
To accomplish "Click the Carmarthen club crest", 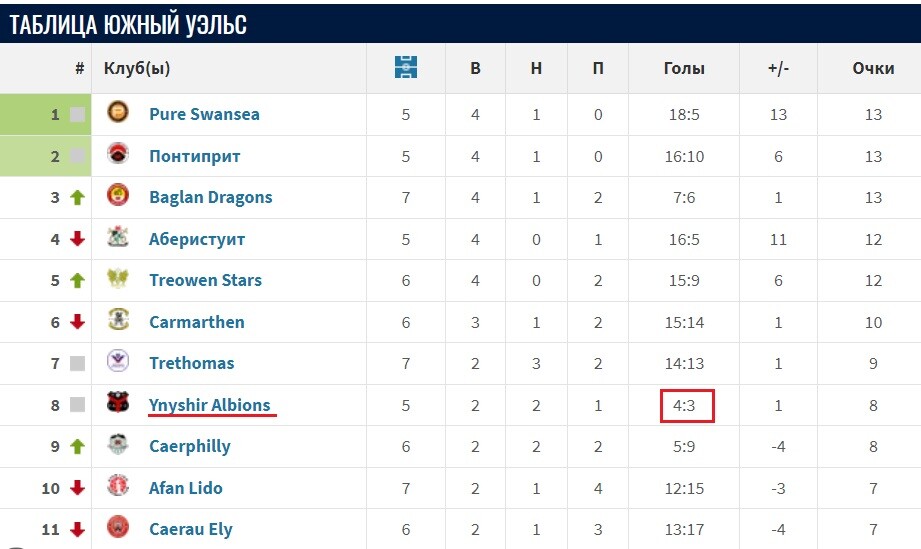I will click(118, 319).
